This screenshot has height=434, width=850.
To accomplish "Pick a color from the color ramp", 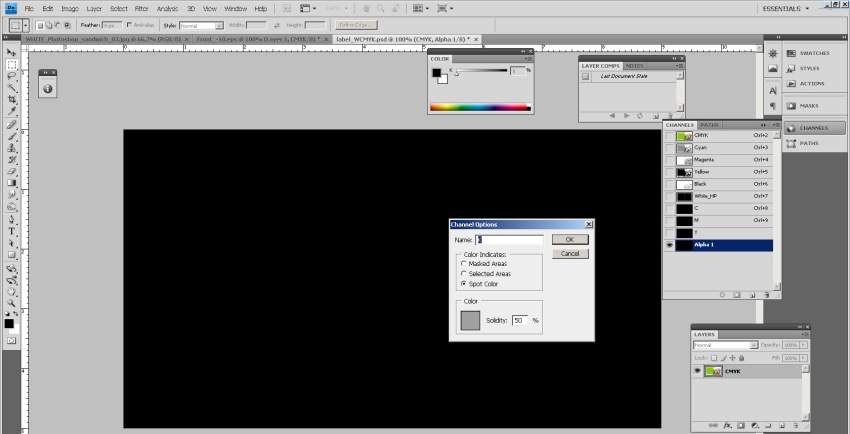I will (x=480, y=107).
